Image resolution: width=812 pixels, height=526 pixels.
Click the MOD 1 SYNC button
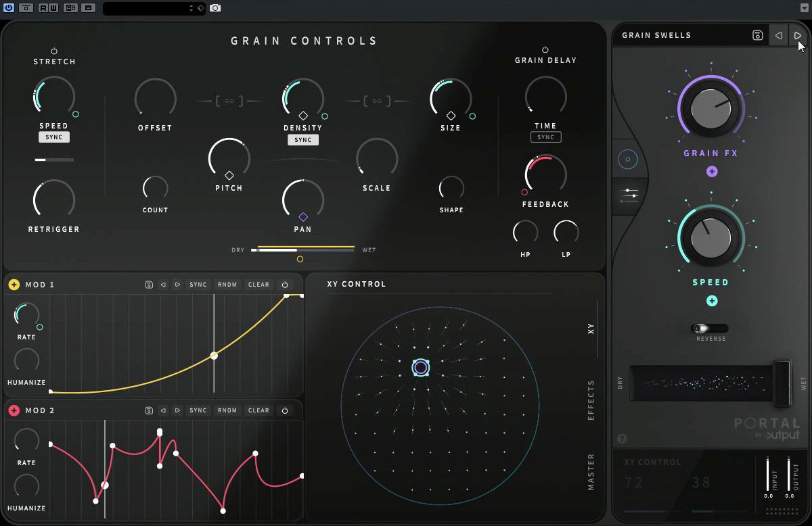click(198, 285)
